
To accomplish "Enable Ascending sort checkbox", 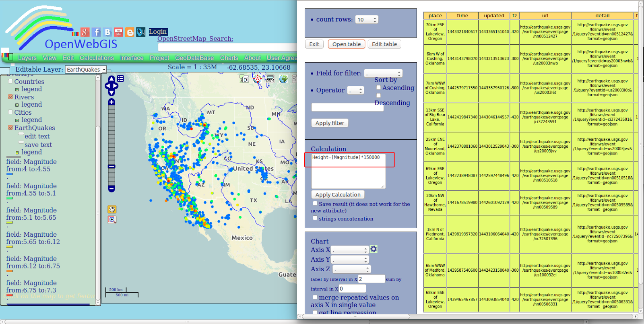I will [x=378, y=87].
